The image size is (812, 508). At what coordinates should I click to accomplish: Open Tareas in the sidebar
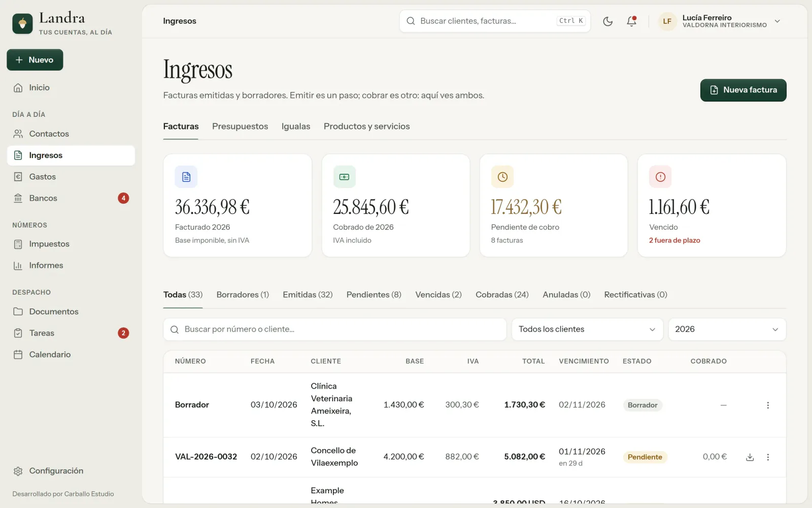tap(71, 333)
